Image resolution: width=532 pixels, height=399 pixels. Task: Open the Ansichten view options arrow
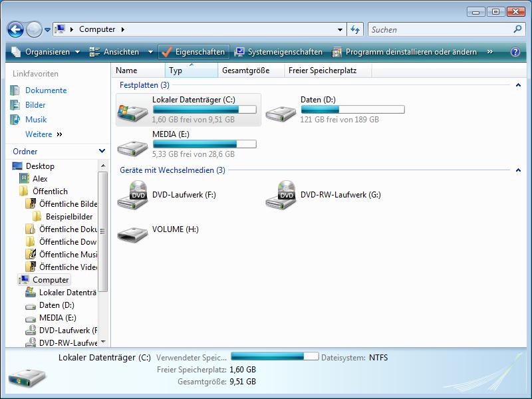[150, 52]
